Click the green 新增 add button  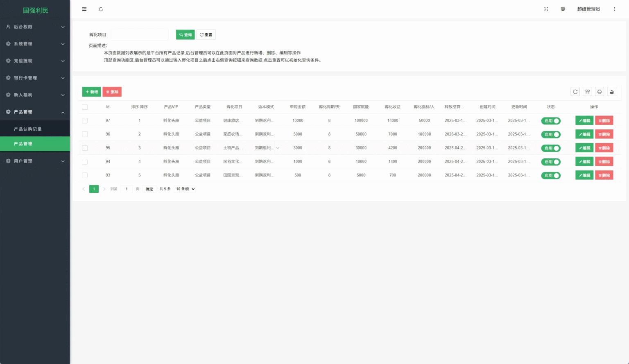coord(91,92)
